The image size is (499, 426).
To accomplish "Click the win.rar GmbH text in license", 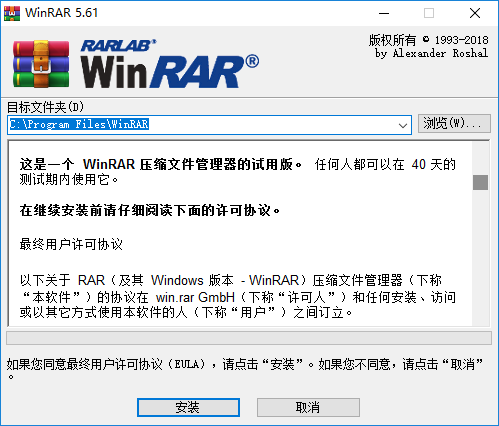I will [x=195, y=297].
